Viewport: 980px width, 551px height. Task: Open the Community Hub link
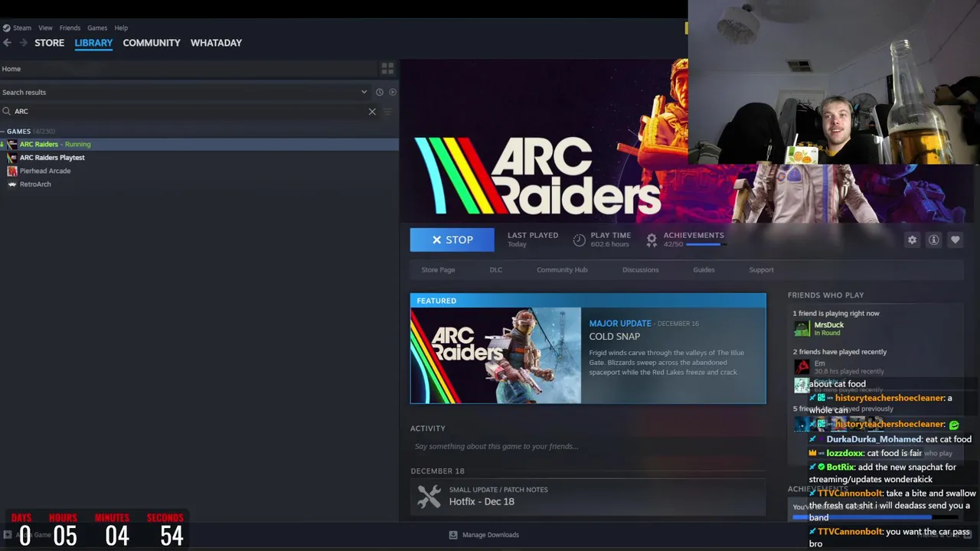point(562,270)
